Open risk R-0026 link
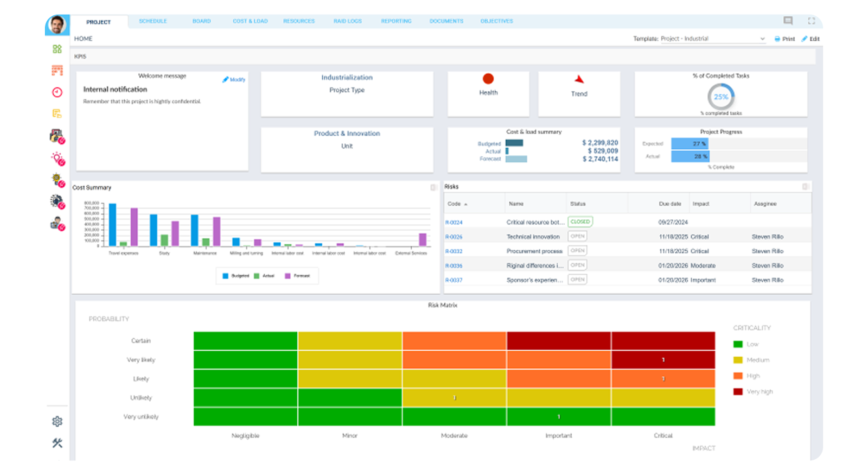 [x=454, y=237]
